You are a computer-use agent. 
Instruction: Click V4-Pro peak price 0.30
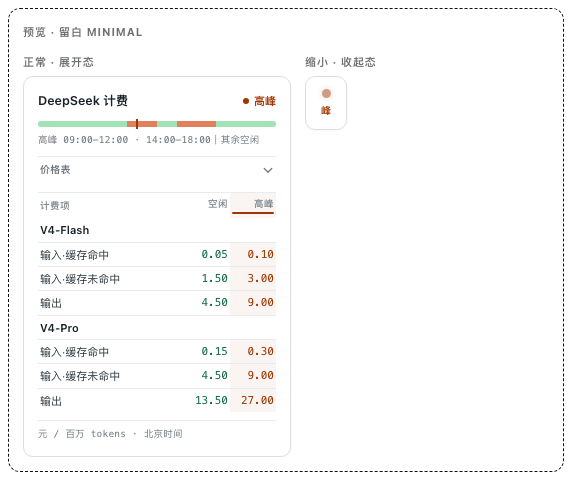point(260,351)
